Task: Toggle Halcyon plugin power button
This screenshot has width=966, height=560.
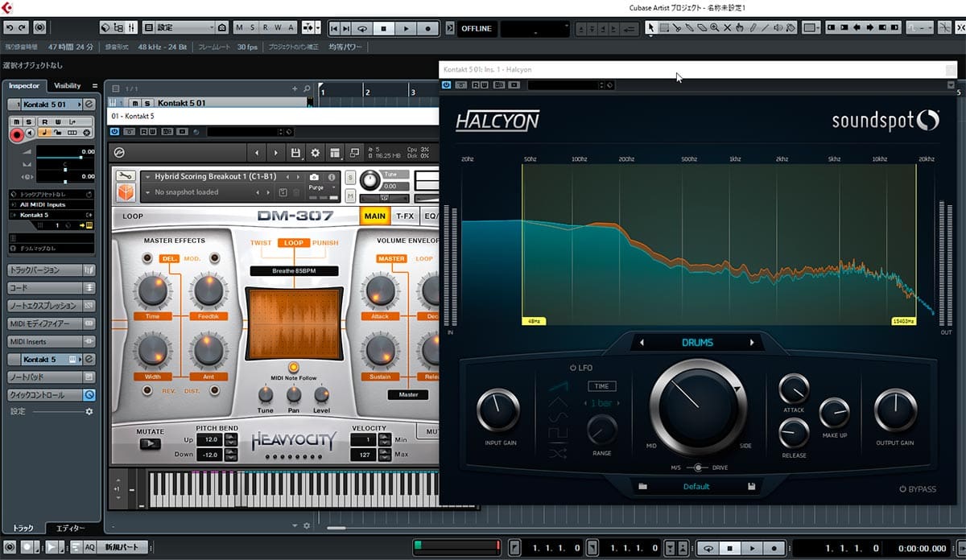Action: 447,84
